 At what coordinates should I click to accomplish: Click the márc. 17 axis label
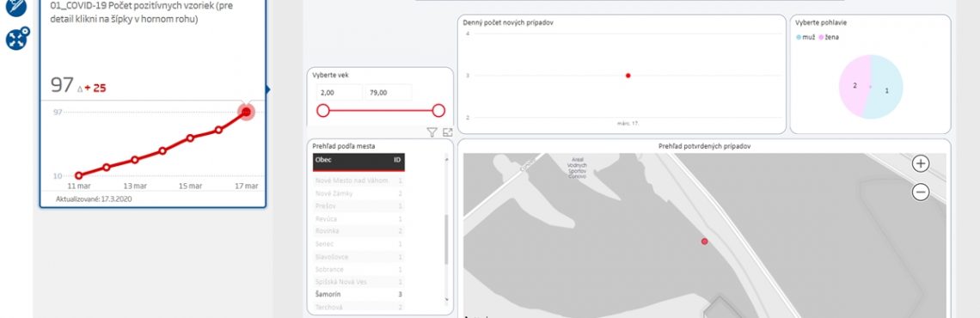628,124
